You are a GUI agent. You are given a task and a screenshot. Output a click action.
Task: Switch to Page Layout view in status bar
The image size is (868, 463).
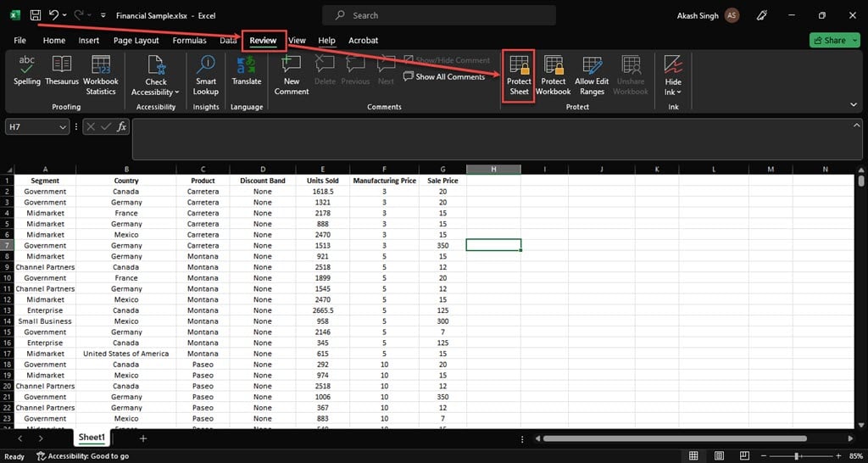719,456
